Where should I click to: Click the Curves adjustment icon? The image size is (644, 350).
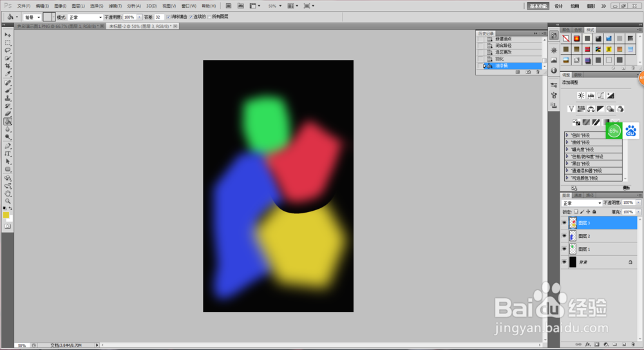[600, 95]
